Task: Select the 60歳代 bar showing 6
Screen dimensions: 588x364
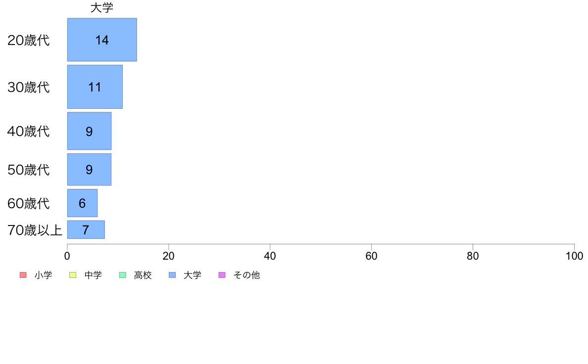Action: point(83,203)
